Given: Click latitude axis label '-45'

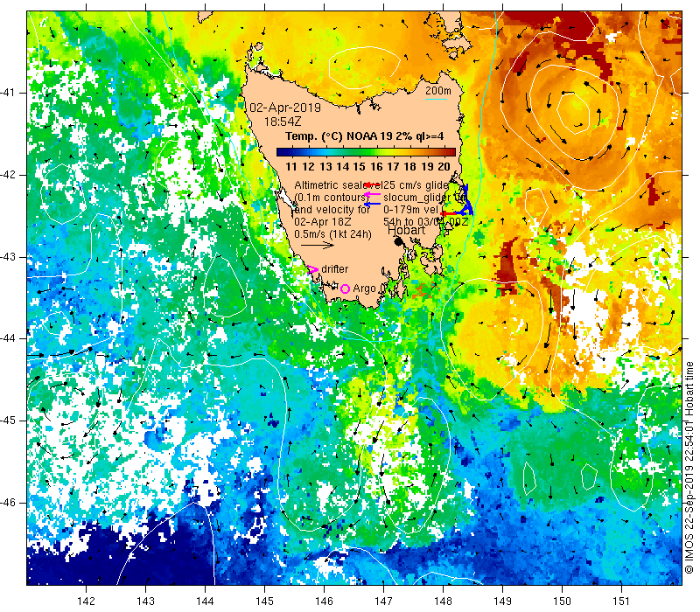Looking at the screenshot, I should click(7, 421).
